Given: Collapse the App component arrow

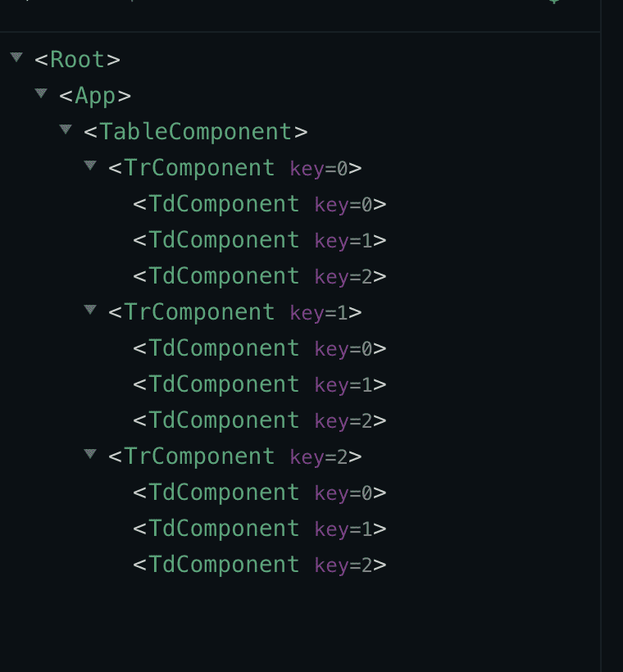Looking at the screenshot, I should point(41,93).
